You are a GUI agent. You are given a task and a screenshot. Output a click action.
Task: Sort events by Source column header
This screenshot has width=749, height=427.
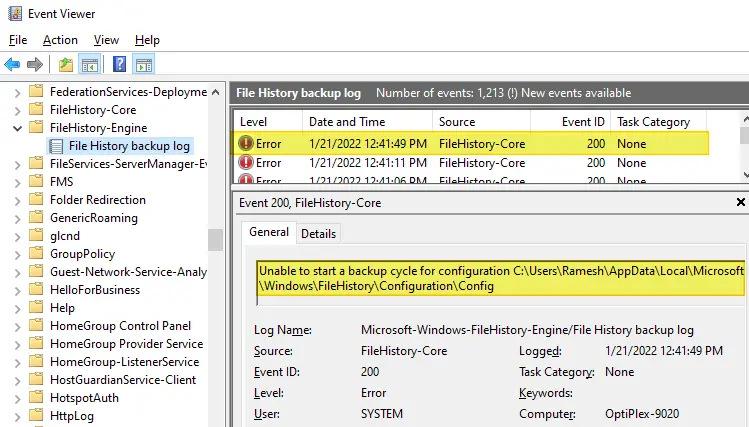tap(482, 122)
